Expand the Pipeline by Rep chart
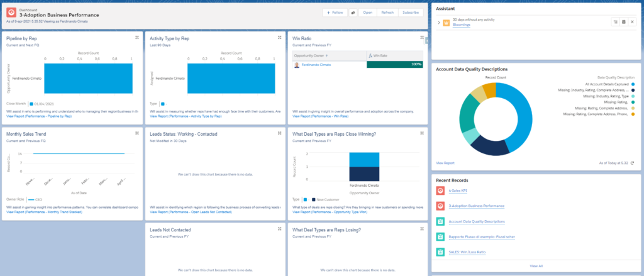 coord(136,37)
